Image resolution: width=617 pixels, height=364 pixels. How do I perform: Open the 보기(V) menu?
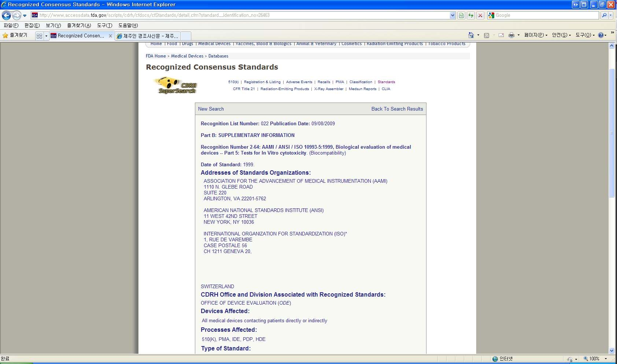(x=53, y=25)
